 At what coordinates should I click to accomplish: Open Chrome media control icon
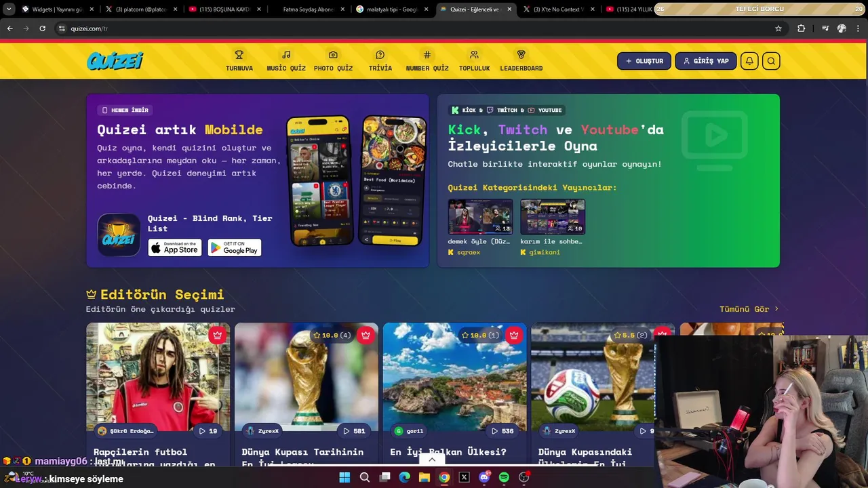825,28
